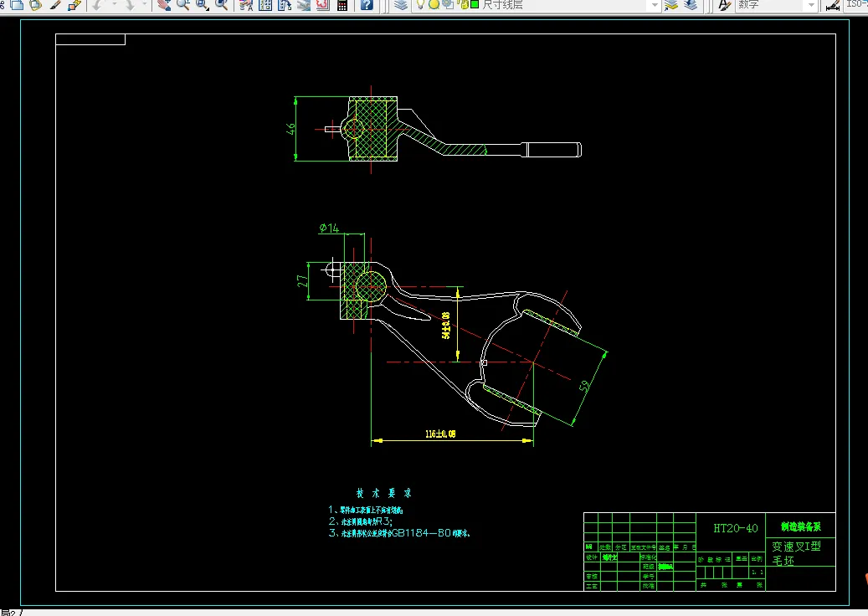Click the small empty box at frame corner
This screenshot has height=616, width=868.
coord(90,39)
